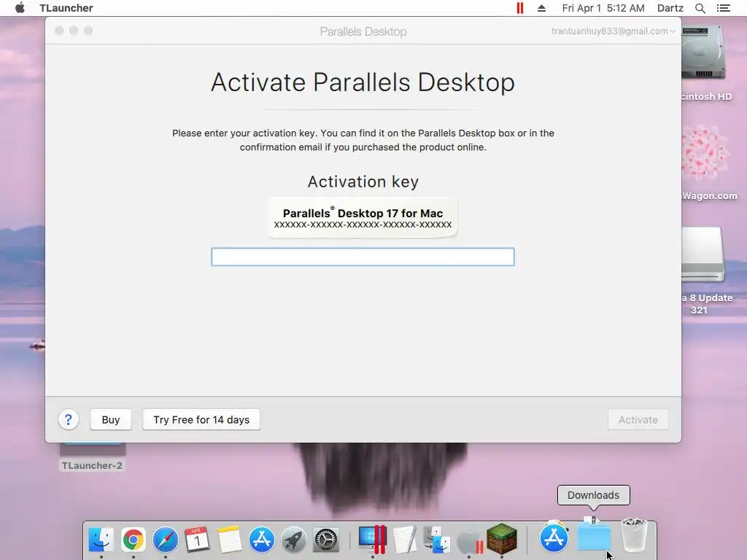Open the TLauncher menu
The width and height of the screenshot is (747, 560).
pyautogui.click(x=66, y=8)
